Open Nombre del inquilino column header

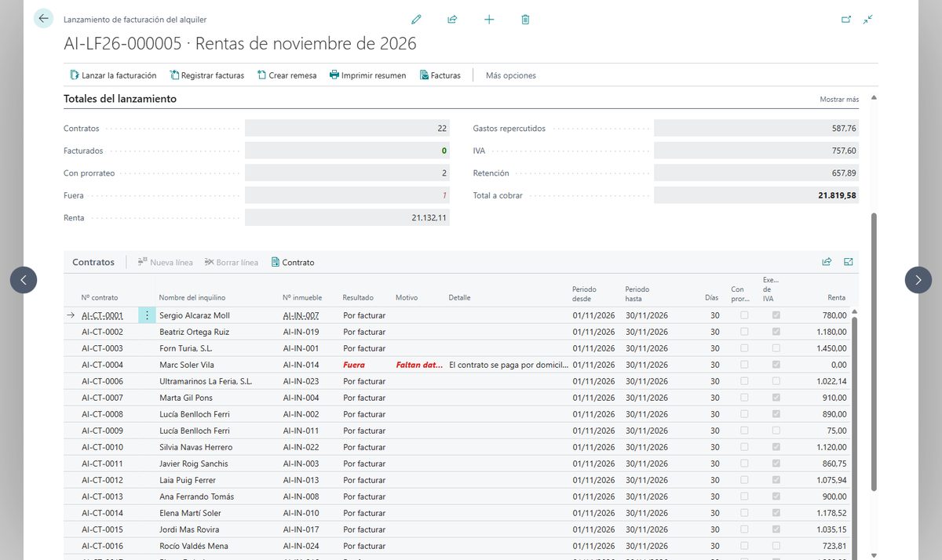pyautogui.click(x=192, y=298)
